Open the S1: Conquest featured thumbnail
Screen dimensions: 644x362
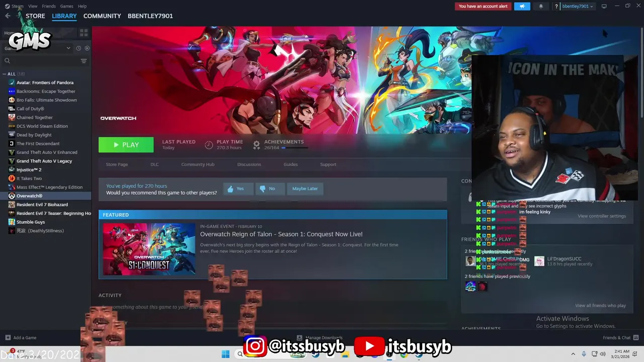click(x=149, y=249)
